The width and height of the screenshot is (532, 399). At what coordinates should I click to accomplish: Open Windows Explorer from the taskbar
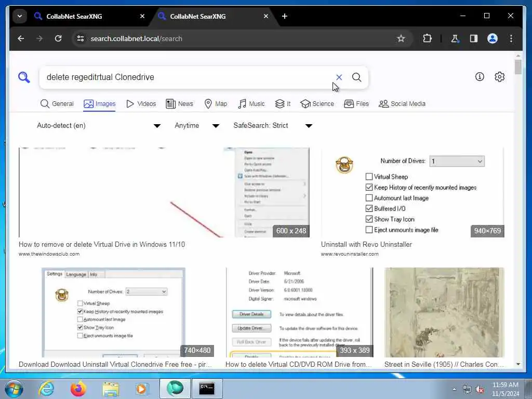click(x=110, y=389)
